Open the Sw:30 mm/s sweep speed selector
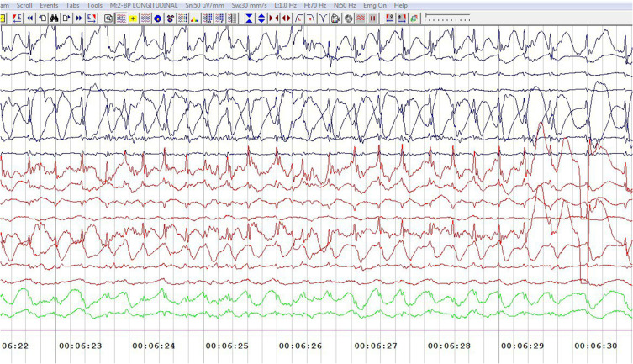The width and height of the screenshot is (633, 364). click(248, 5)
